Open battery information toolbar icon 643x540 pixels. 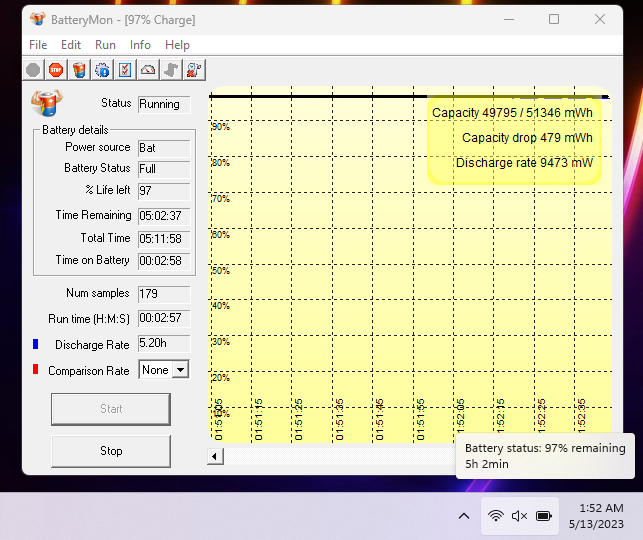pyautogui.click(x=79, y=70)
